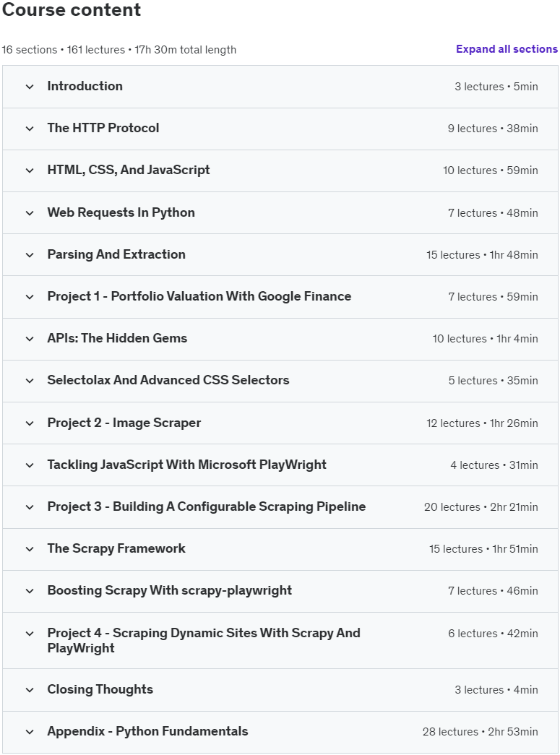Image resolution: width=560 pixels, height=755 pixels.
Task: Click '6 lectures • 42min' text
Action: [493, 634]
